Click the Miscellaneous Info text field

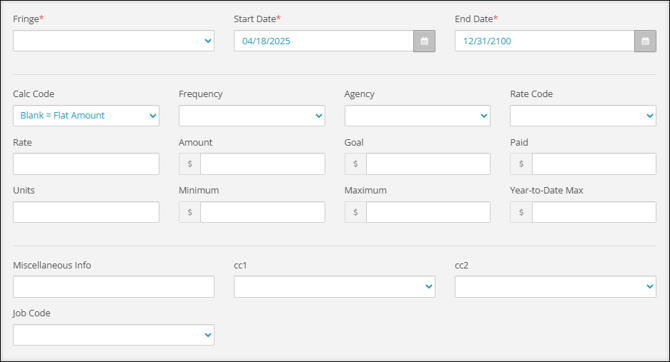(x=114, y=287)
